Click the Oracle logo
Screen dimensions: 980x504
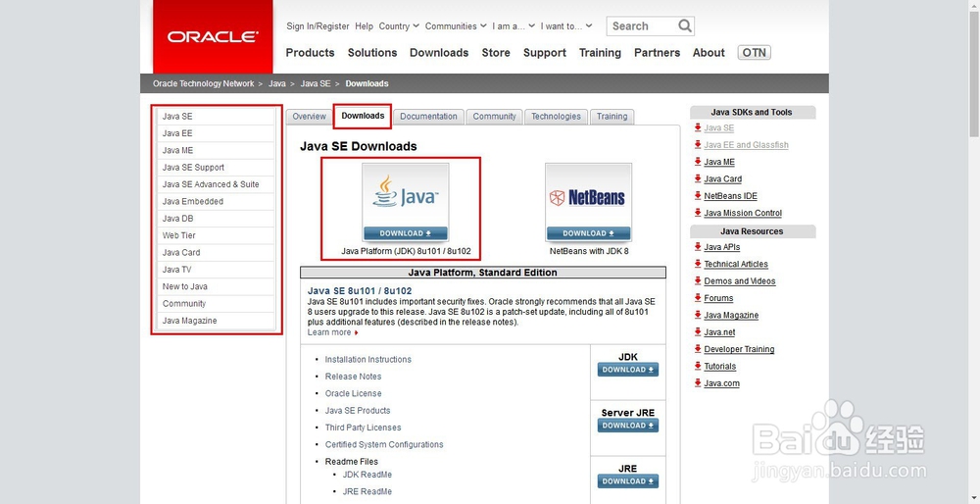tap(213, 37)
